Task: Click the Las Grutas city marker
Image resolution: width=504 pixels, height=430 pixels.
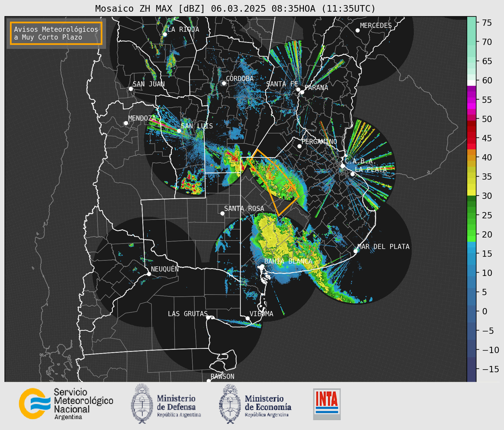Action: [208, 317]
